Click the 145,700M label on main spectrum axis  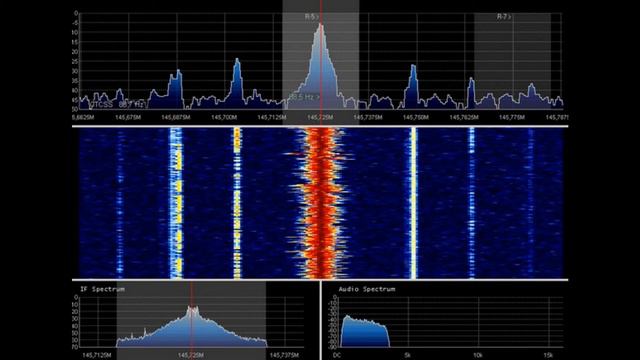click(224, 118)
